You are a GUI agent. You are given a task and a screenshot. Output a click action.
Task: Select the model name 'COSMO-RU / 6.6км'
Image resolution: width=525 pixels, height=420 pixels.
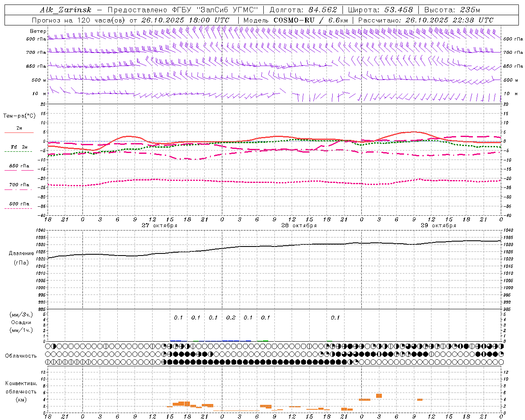pyautogui.click(x=311, y=20)
